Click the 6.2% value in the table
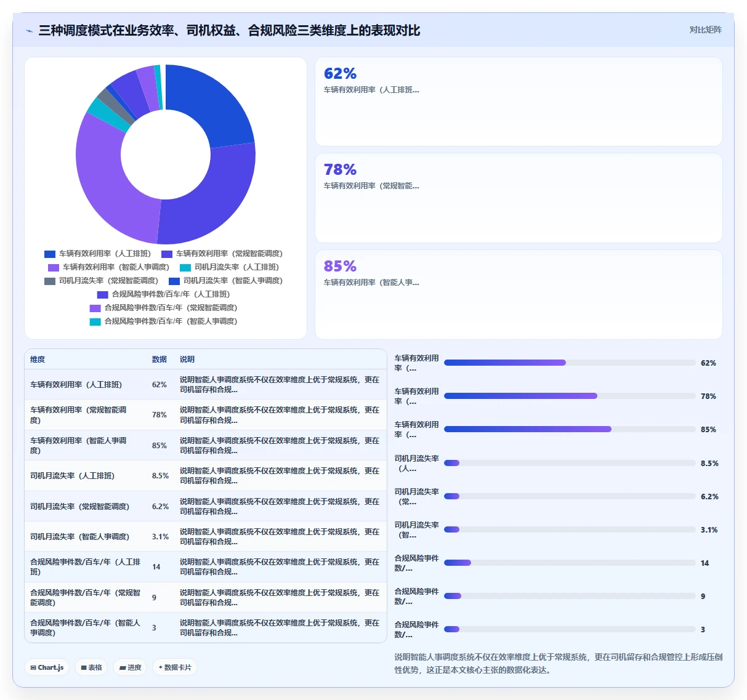The width and height of the screenshot is (747, 700). tap(160, 507)
